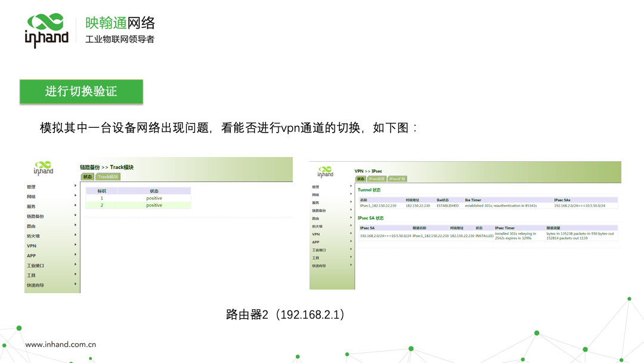Expand 防火墙 arrow in IPsec page sidebar
644x363 pixels.
pos(351,226)
